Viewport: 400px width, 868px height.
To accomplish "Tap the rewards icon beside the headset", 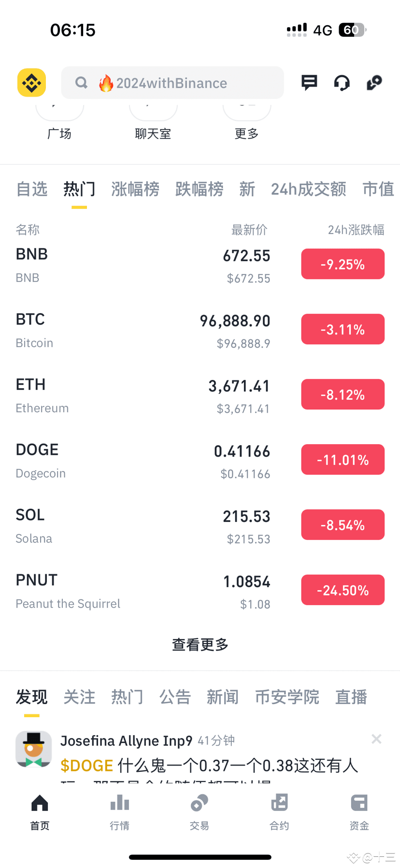I will point(374,83).
